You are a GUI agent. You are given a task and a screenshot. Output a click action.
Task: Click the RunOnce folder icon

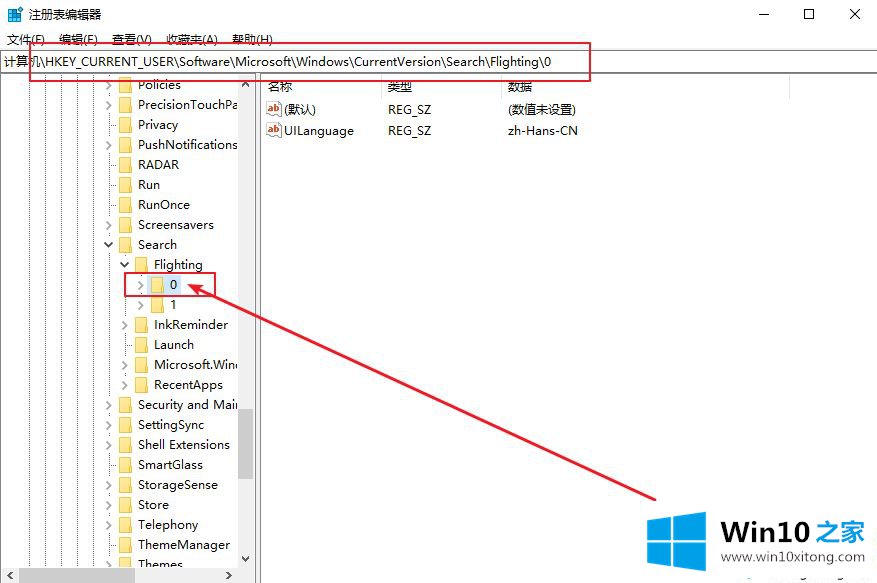[126, 205]
